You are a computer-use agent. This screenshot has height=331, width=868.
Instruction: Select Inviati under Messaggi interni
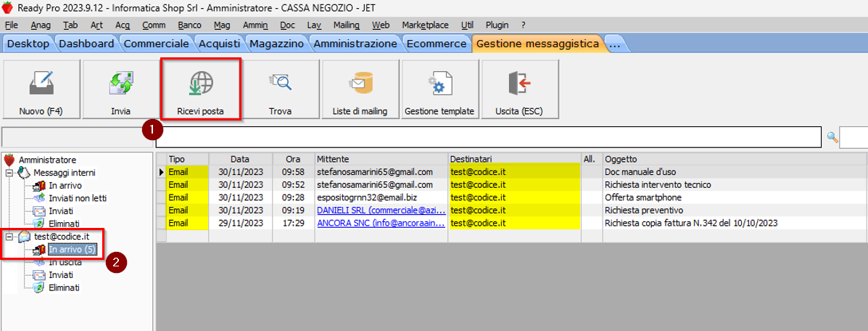61,211
